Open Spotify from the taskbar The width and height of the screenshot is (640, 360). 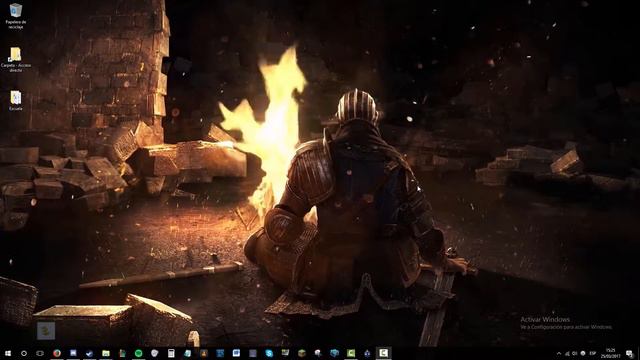coord(138,353)
